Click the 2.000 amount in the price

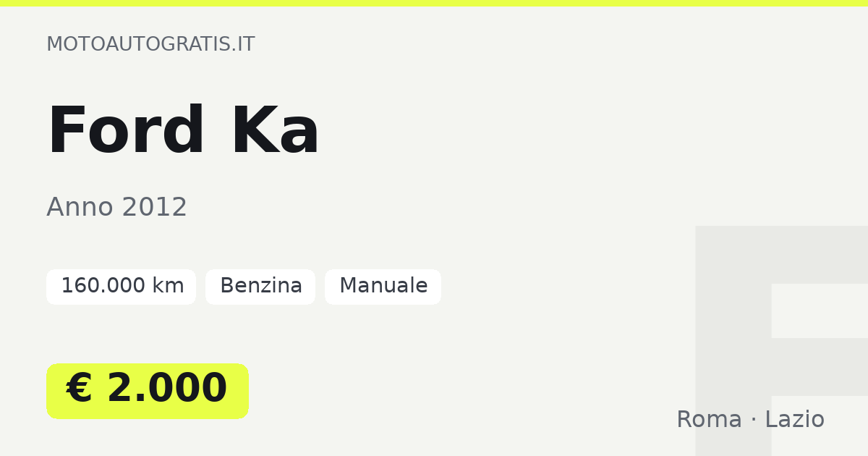(167, 389)
